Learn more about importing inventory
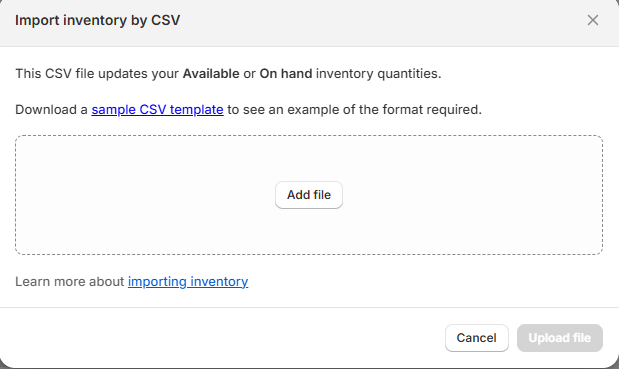The image size is (619, 369). (x=188, y=281)
